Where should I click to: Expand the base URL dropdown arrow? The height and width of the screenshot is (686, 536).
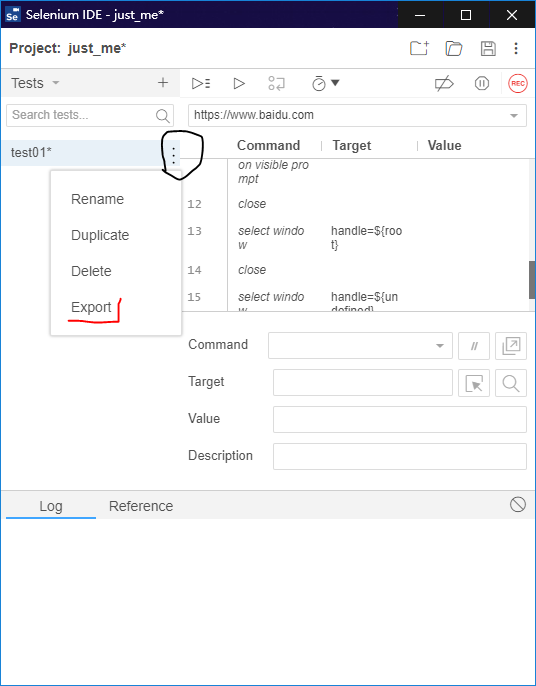coord(514,116)
